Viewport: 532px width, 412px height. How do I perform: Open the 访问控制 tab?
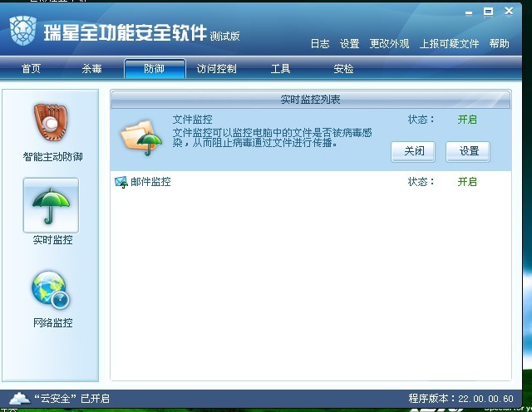point(216,69)
